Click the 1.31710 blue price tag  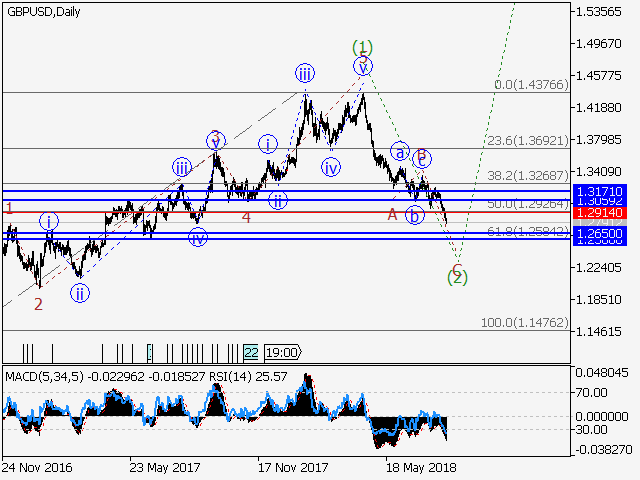[599, 190]
